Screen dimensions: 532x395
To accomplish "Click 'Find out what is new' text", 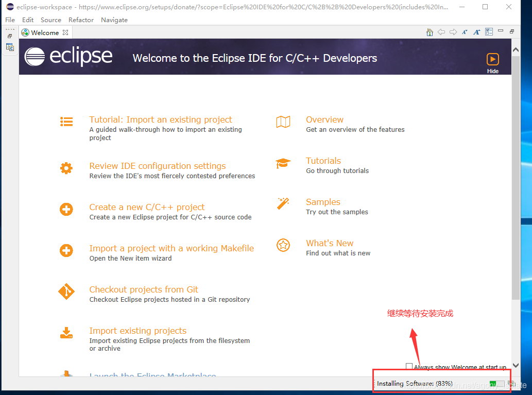I will [x=338, y=253].
